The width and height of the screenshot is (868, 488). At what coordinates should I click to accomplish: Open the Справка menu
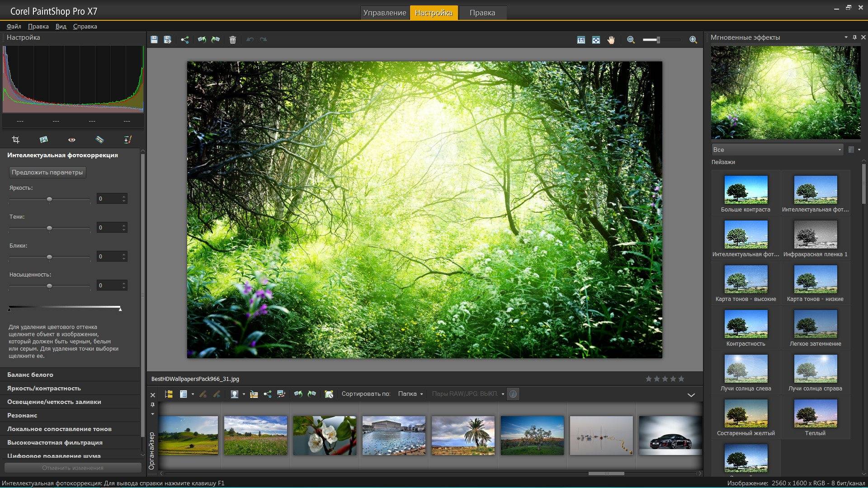[85, 26]
